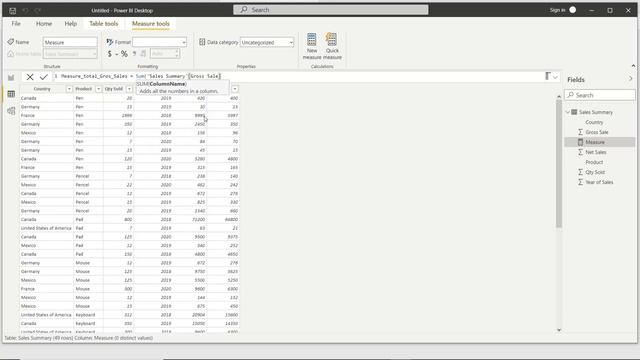Open Product column filter dropdown

coord(98,89)
